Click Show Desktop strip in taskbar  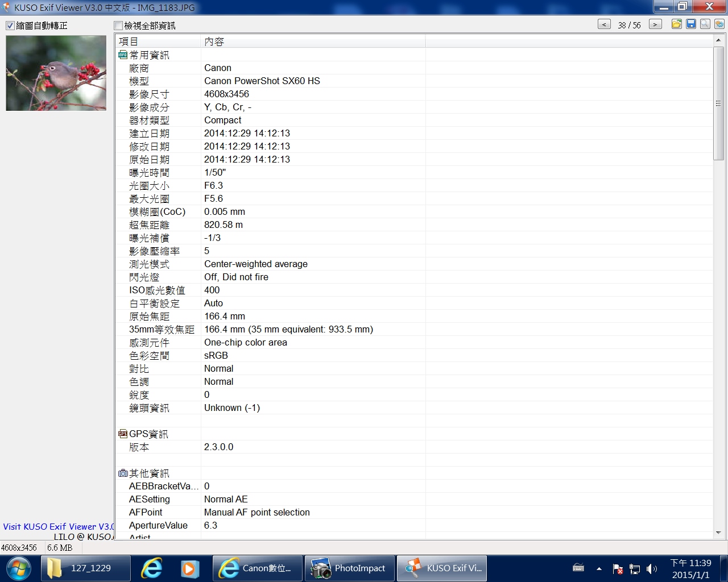(x=723, y=568)
